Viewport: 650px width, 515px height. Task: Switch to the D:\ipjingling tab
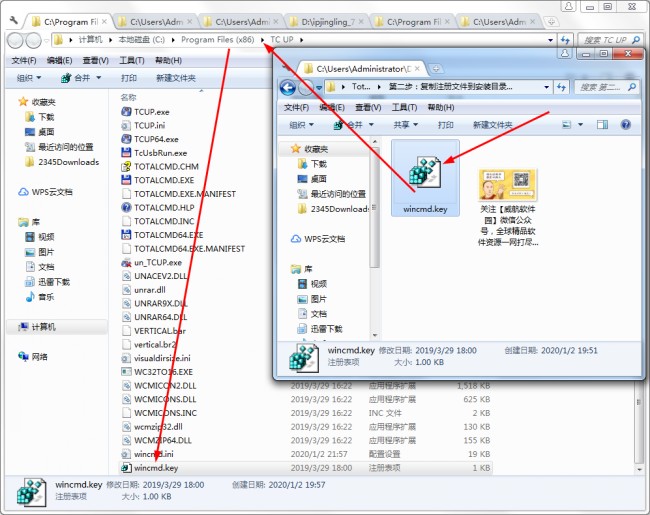327,22
